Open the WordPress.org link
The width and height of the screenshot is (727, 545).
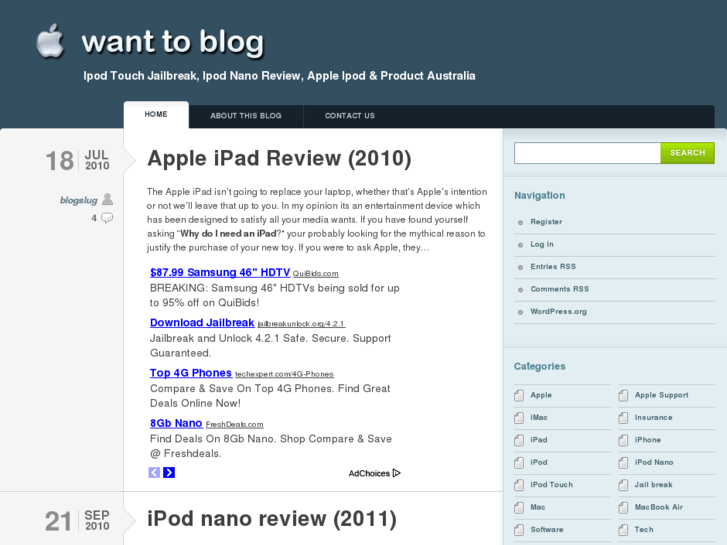point(559,312)
